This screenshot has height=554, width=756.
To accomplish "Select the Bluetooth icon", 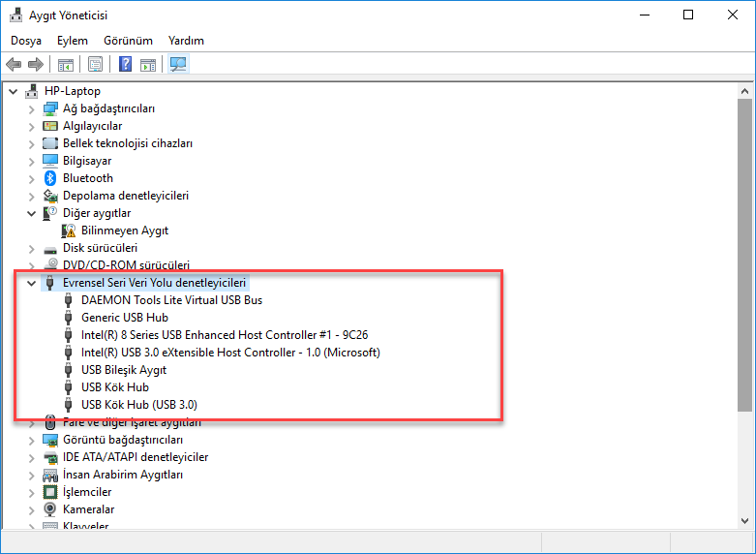I will (x=50, y=178).
